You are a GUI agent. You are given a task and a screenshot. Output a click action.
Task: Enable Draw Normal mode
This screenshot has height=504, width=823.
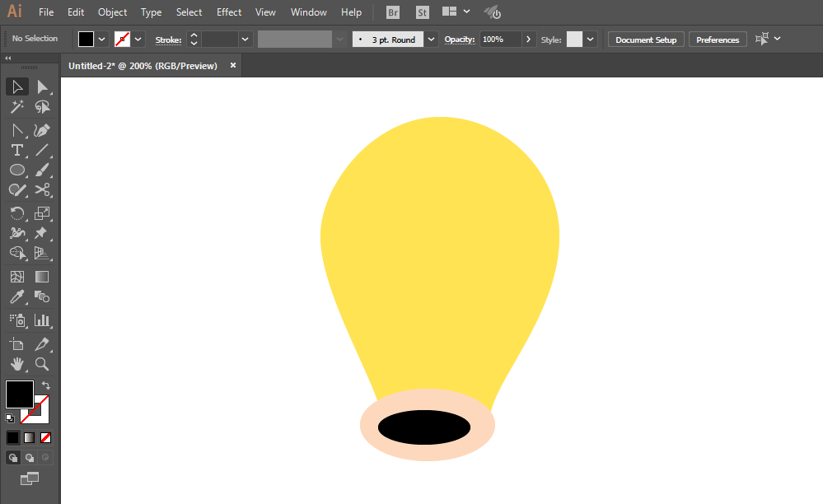(12, 458)
